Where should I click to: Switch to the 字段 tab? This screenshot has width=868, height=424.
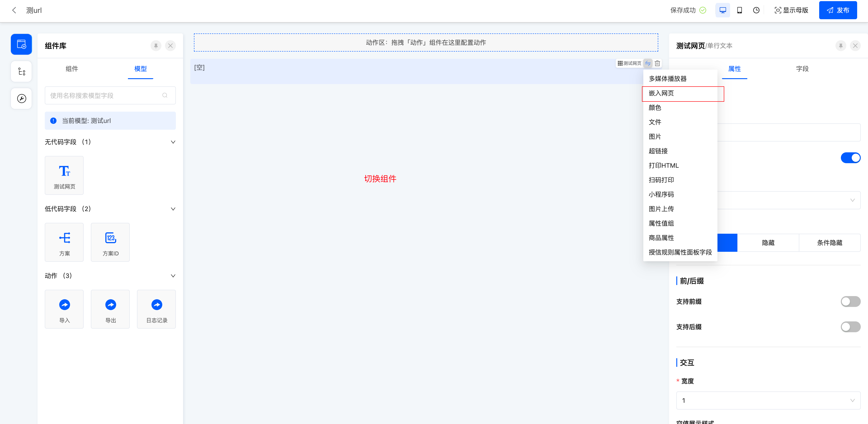[x=802, y=69]
